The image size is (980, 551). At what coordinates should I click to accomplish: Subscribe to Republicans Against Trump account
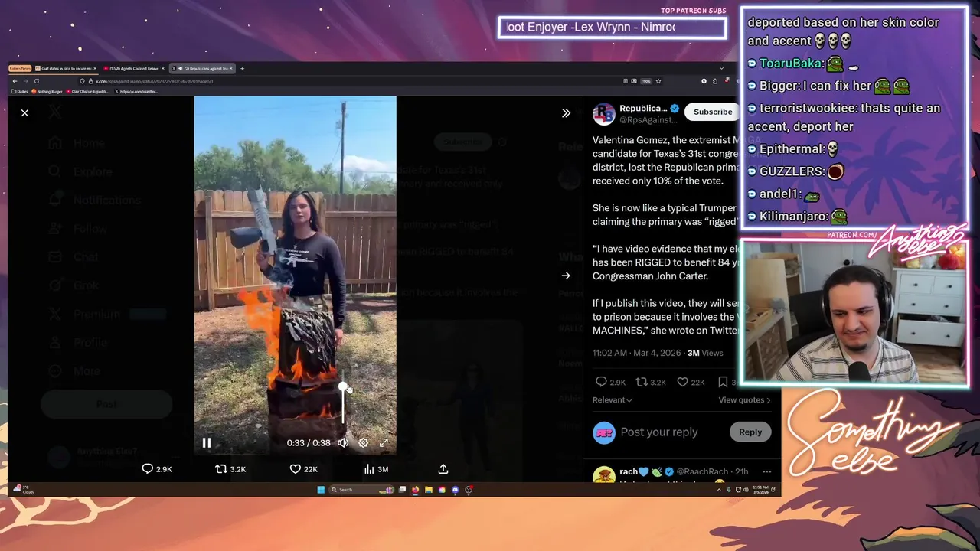tap(713, 112)
